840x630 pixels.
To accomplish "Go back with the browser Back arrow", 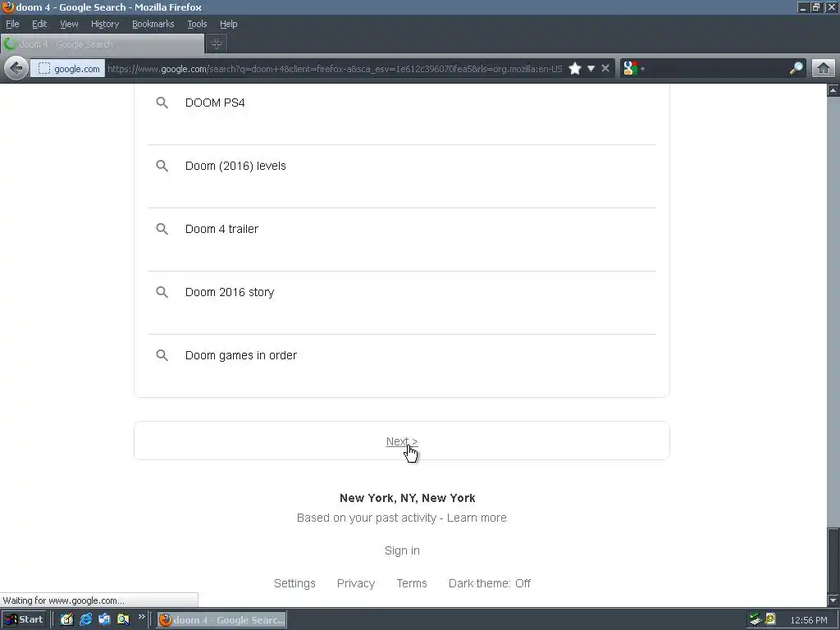I will coord(16,69).
